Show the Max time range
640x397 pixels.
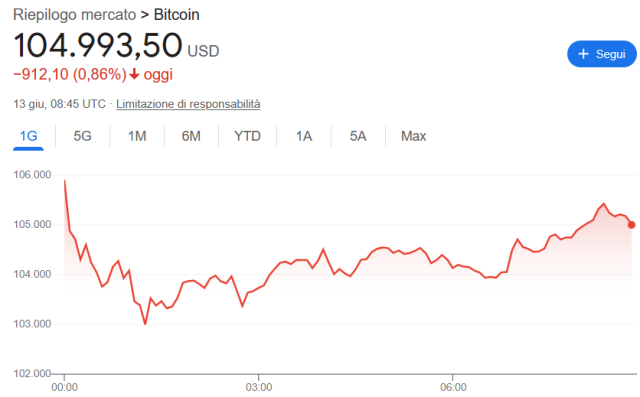click(x=413, y=136)
